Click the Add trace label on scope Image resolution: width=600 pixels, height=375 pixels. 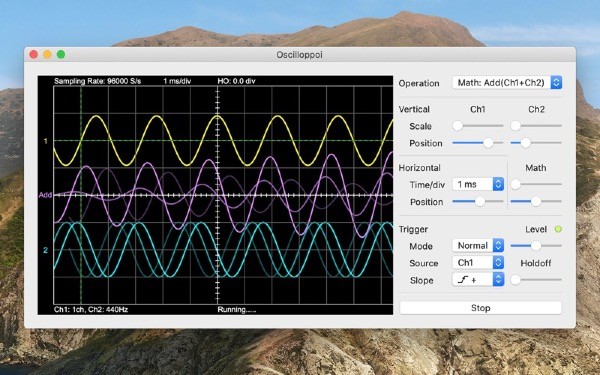coord(45,195)
